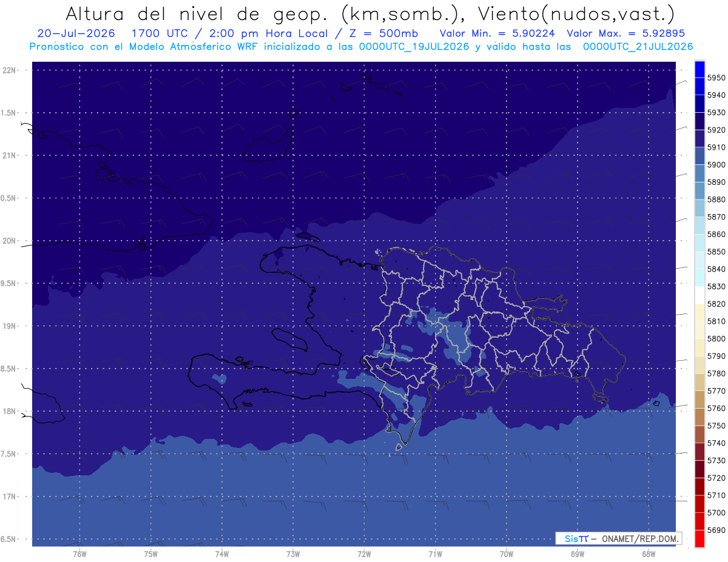This screenshot has width=728, height=562.
Task: Click the swatch between 5920 and 5910
Action: 699,138
